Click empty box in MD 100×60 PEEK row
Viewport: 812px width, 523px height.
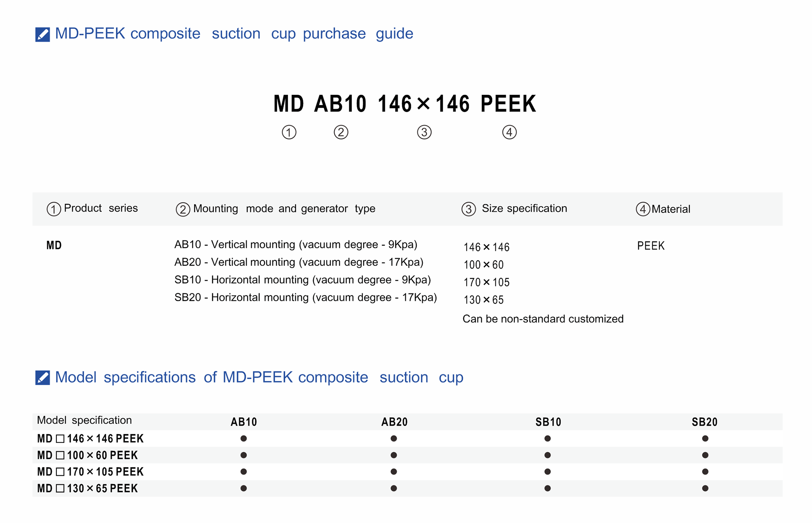coord(60,455)
